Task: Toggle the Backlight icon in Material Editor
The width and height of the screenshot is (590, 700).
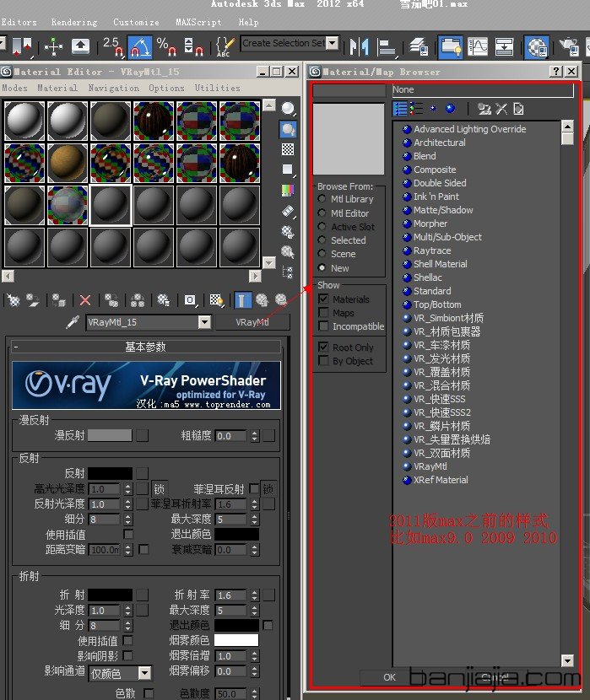Action: pos(288,130)
